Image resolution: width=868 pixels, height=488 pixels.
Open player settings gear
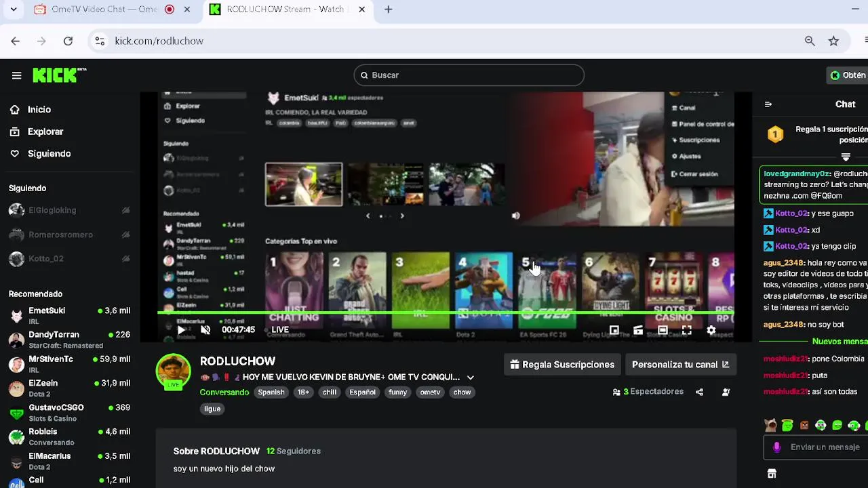point(711,330)
